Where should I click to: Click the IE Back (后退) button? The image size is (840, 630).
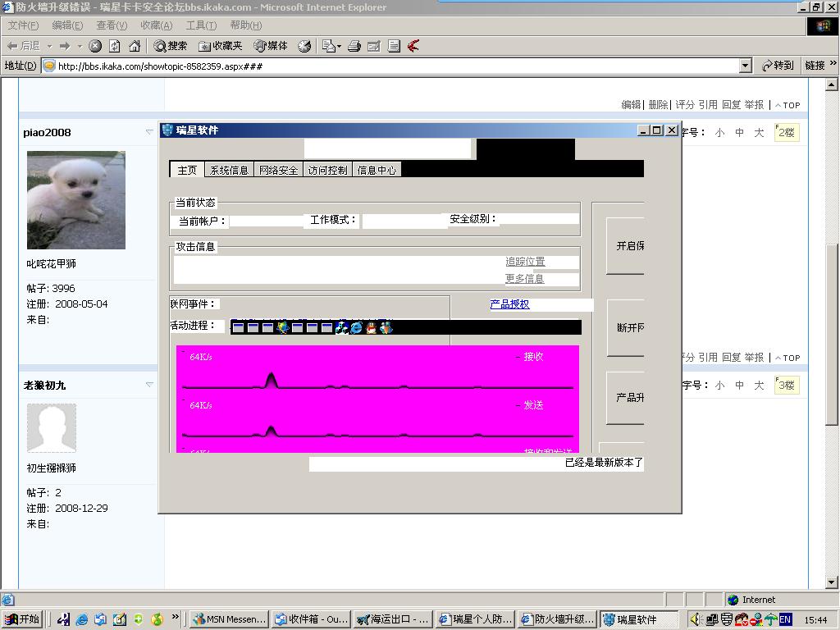click(24, 46)
